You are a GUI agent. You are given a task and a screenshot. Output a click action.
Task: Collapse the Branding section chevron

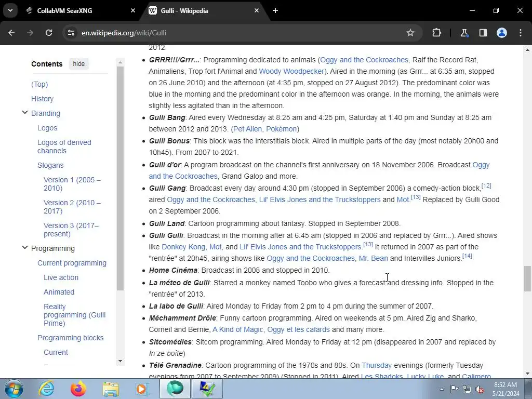pyautogui.click(x=25, y=112)
